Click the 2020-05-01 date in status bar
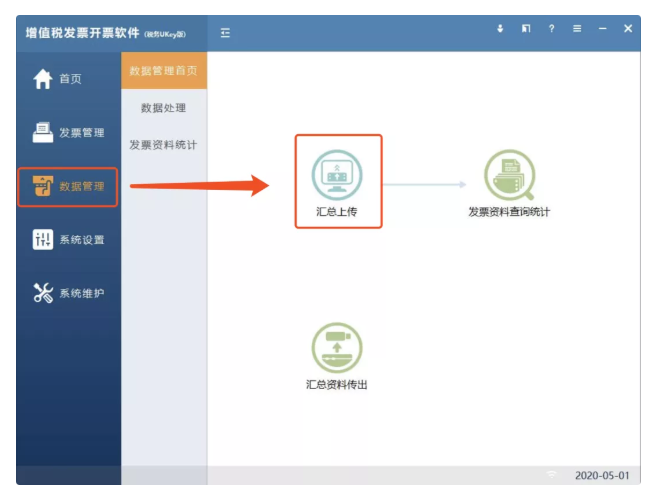The image size is (650, 491). pos(602,475)
